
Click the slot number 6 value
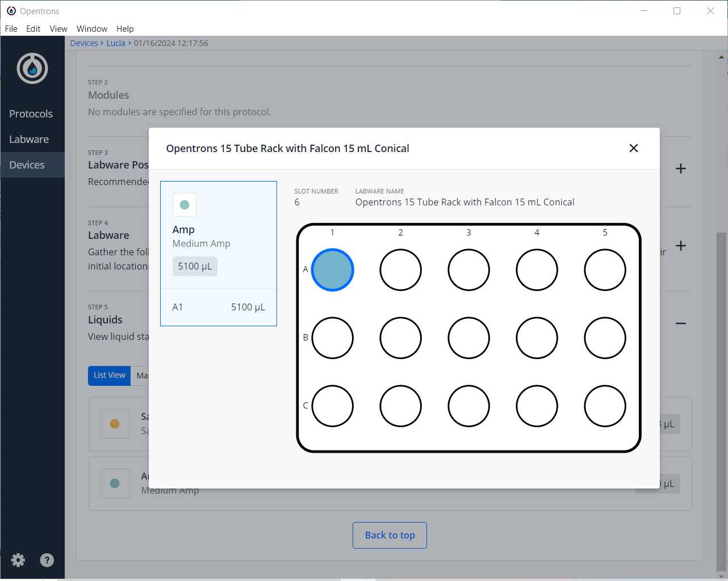coord(297,202)
